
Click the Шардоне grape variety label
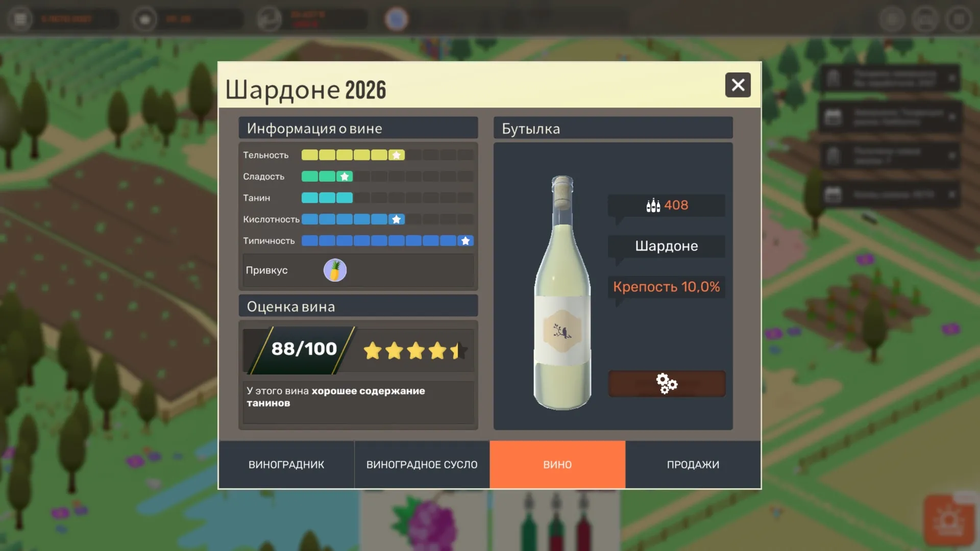(667, 246)
